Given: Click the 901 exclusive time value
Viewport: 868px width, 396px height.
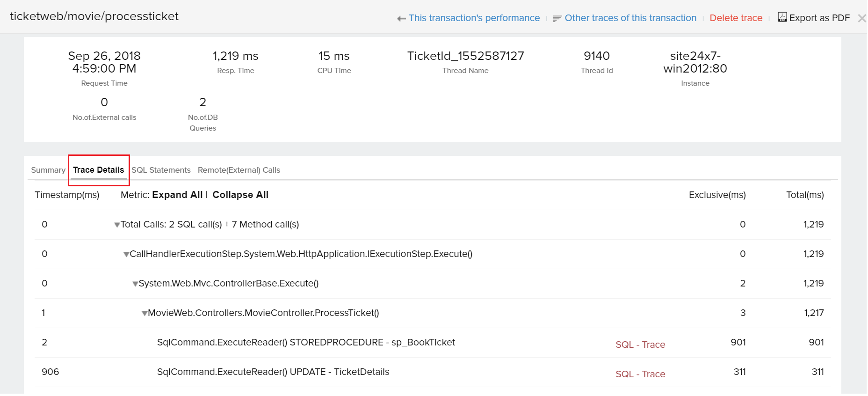Looking at the screenshot, I should click(x=738, y=342).
